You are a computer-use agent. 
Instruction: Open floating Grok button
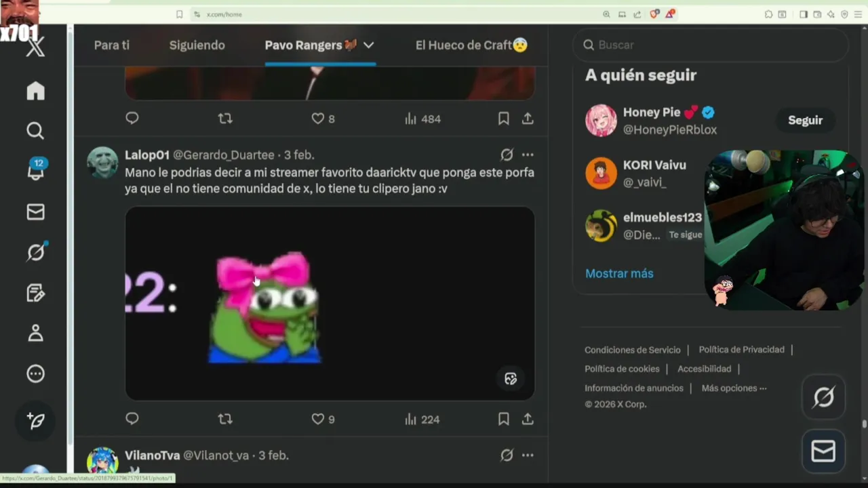tap(823, 397)
